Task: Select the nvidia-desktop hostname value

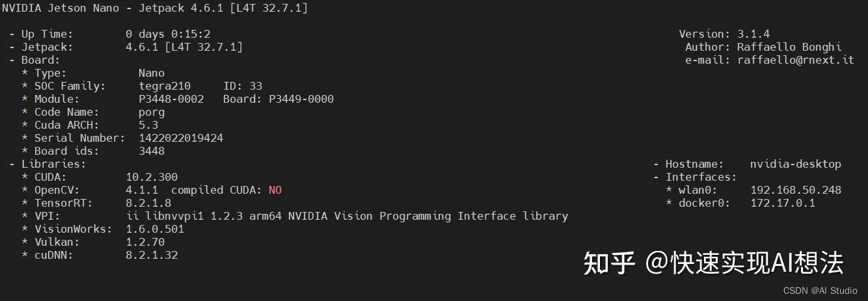Action: [x=795, y=164]
